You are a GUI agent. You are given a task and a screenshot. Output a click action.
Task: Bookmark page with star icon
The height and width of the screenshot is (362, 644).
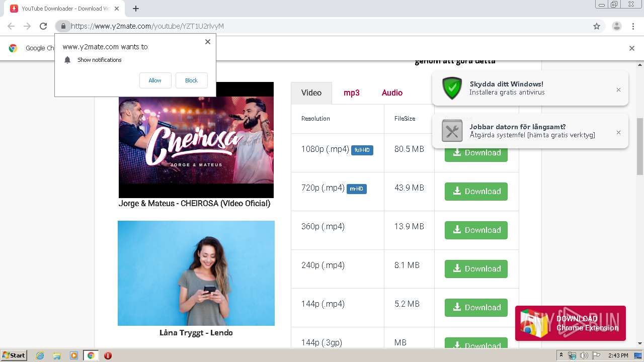click(x=597, y=26)
